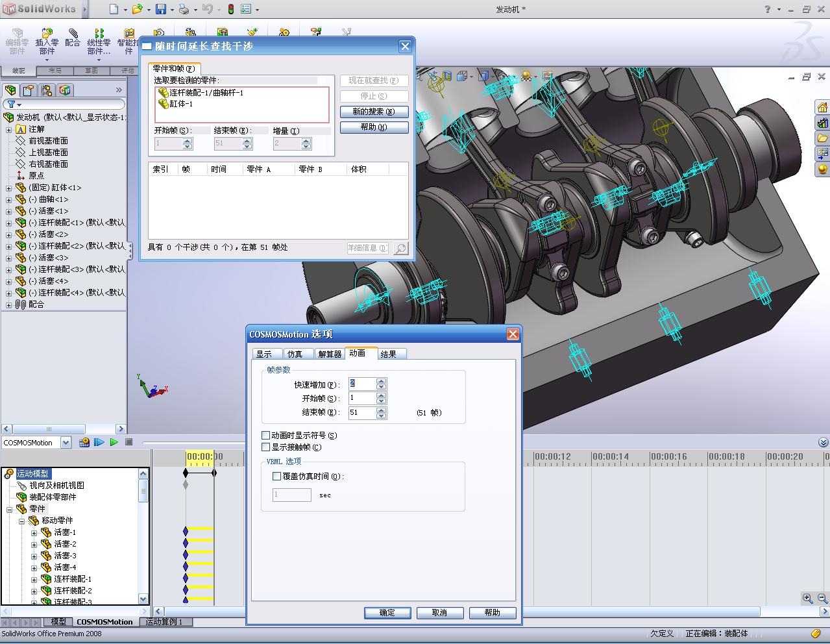This screenshot has width=830, height=644.
Task: Click the tag icon in the status bar
Action: click(816, 633)
